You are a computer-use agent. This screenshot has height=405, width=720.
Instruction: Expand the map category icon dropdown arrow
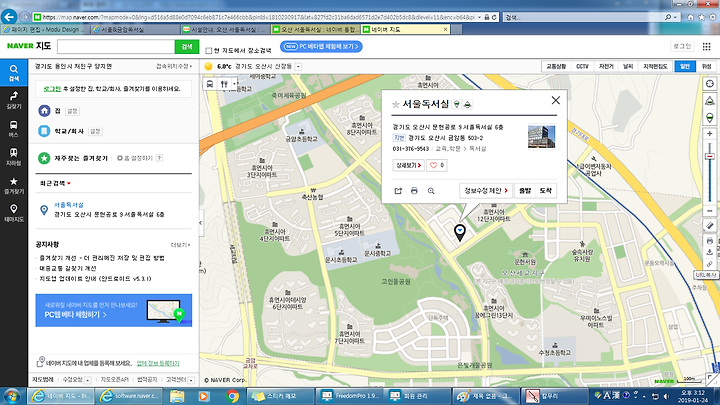(235, 84)
